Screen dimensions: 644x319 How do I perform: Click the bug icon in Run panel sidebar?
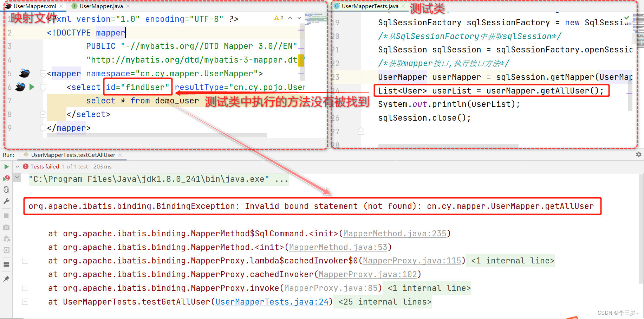pyautogui.click(x=6, y=239)
